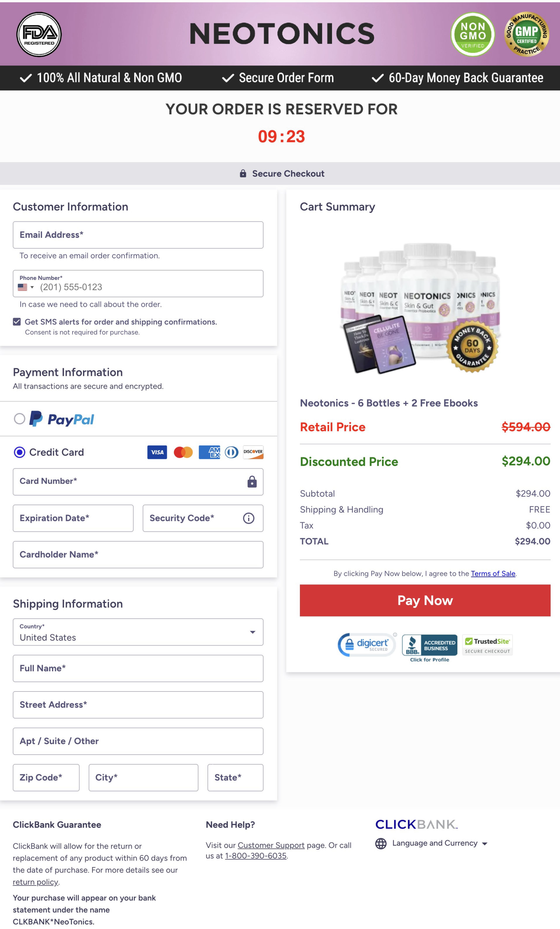Click the Email Address input field
The height and width of the screenshot is (929, 560).
pyautogui.click(x=138, y=235)
